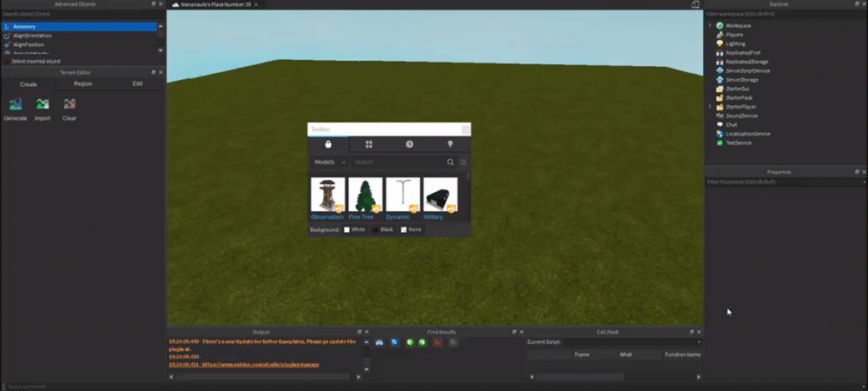Expand the StarterPlayer node in Explorer
Viewport: 868px width, 391px height.
tap(710, 107)
